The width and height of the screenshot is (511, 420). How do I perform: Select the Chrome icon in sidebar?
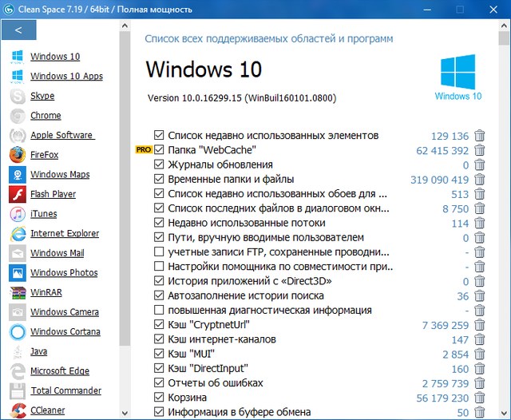17,116
